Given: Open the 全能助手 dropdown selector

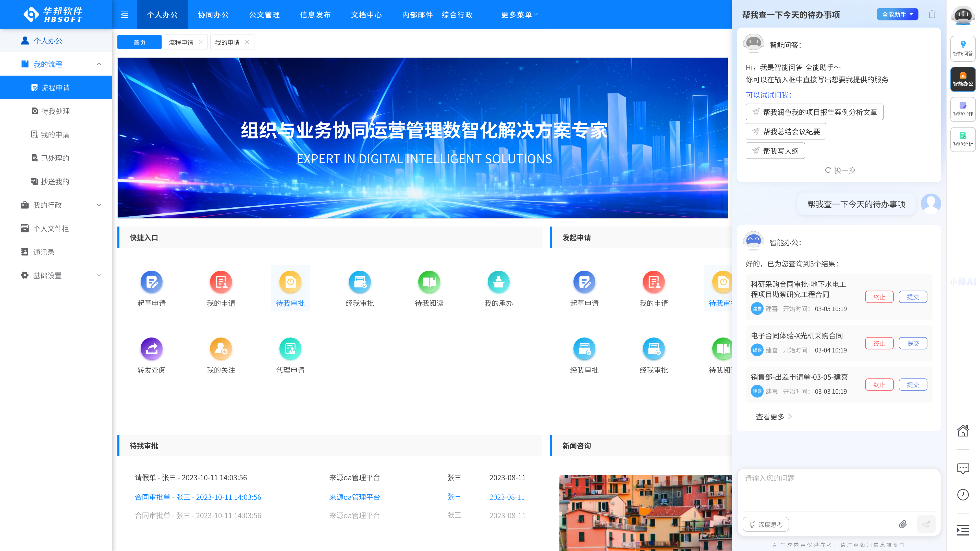Looking at the screenshot, I should click(897, 15).
